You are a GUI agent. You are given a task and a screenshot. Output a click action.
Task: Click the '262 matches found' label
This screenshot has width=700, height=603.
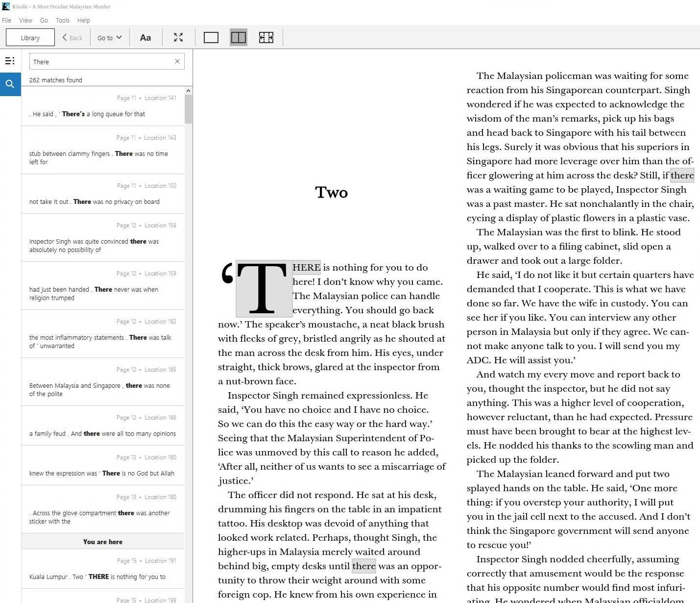[55, 80]
